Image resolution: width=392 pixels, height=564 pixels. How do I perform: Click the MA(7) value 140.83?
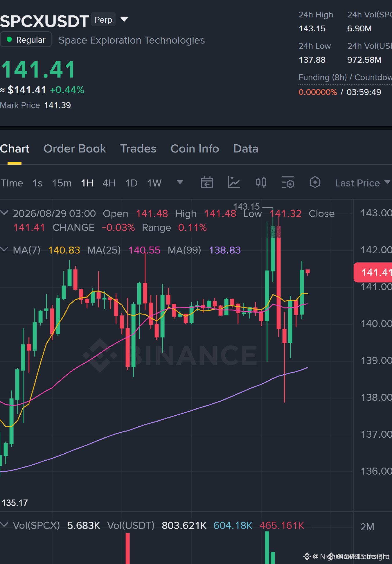[x=64, y=250]
